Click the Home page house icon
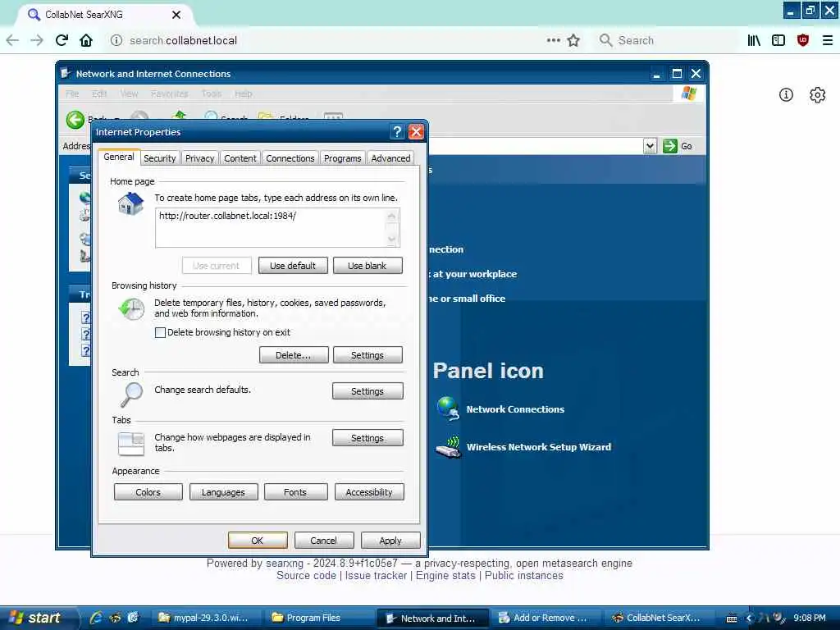The image size is (840, 630). (130, 204)
